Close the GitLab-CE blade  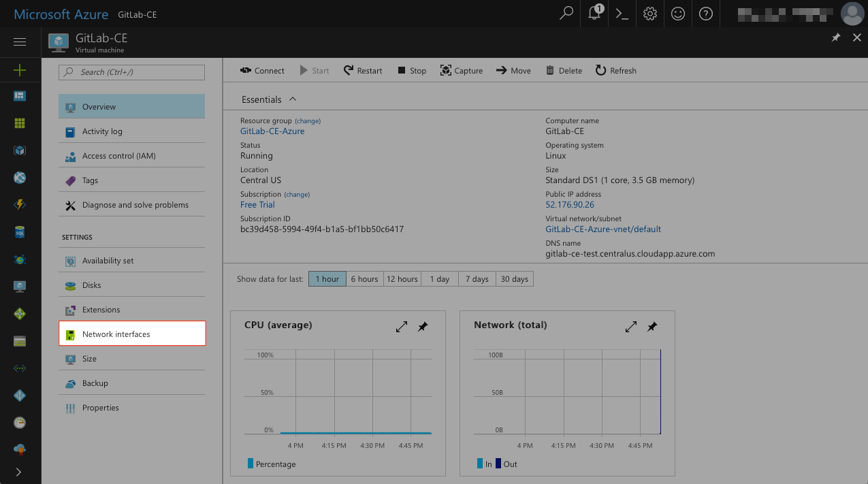click(x=857, y=38)
